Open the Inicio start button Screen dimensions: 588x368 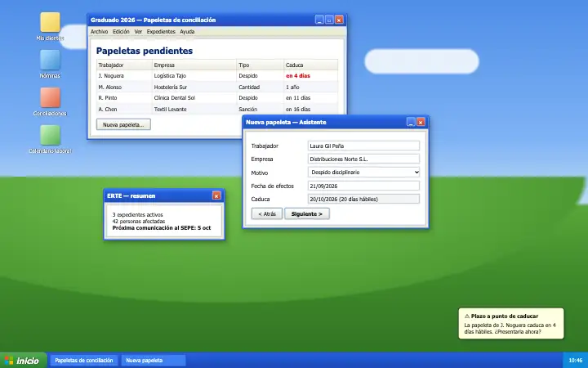tap(23, 361)
